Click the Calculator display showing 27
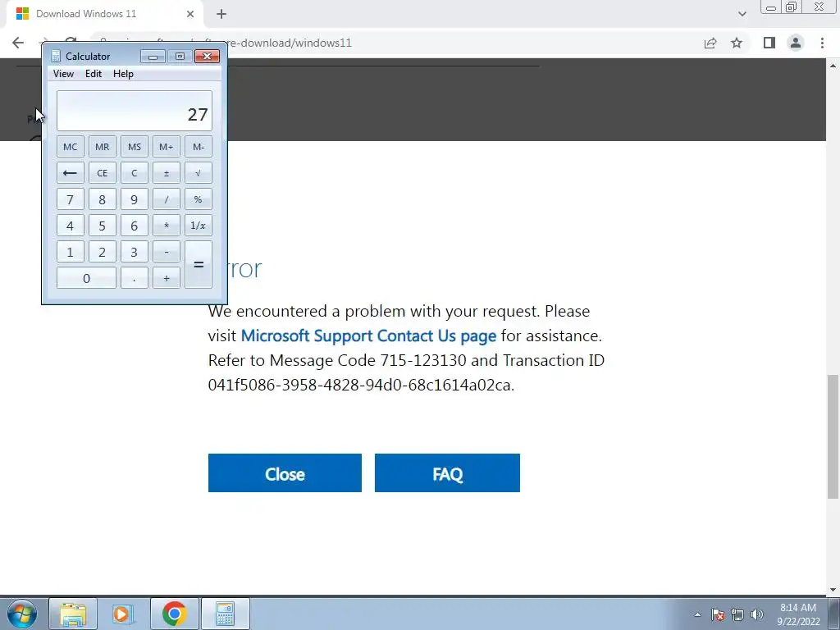The height and width of the screenshot is (630, 840). [135, 111]
